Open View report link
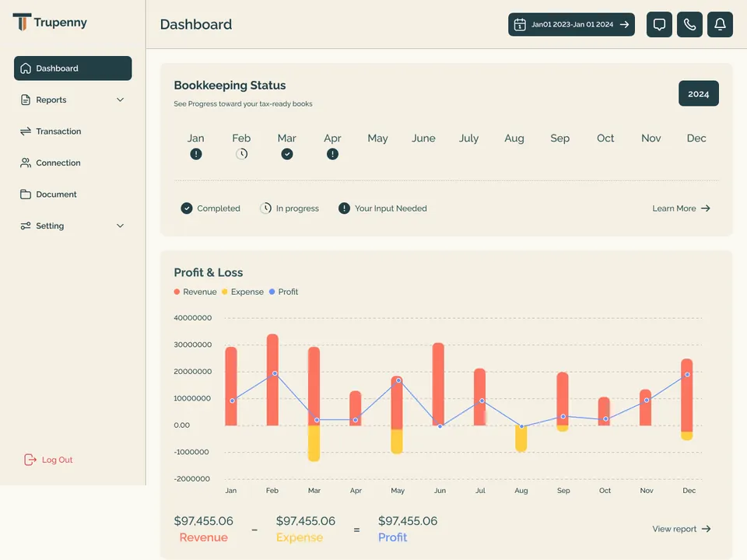The height and width of the screenshot is (560, 747). [682, 529]
